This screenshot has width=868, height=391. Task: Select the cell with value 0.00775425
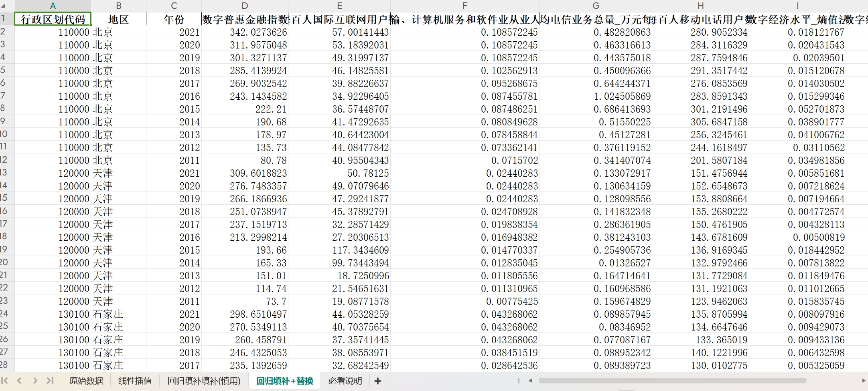click(x=465, y=301)
